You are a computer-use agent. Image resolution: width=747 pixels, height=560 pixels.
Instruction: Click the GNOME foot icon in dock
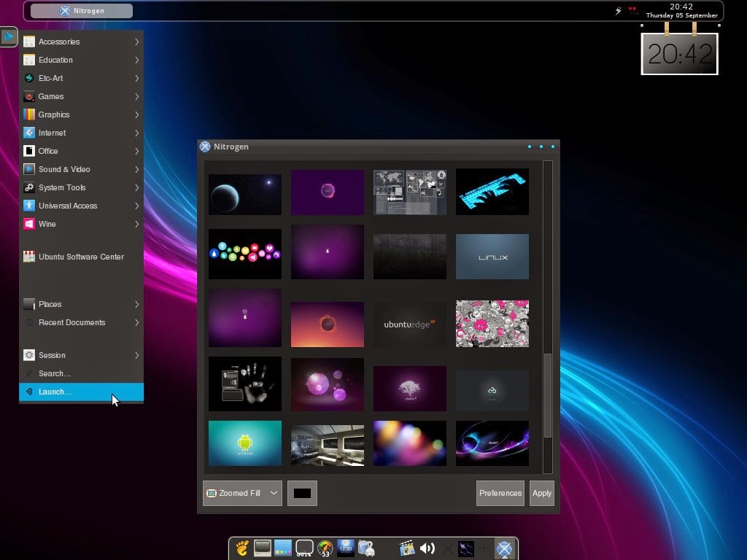pyautogui.click(x=242, y=548)
